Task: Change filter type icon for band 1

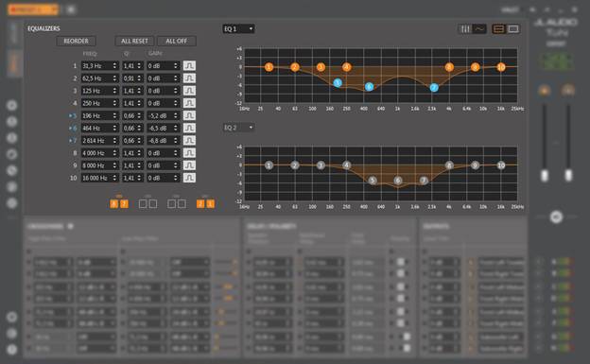Action: [189, 66]
